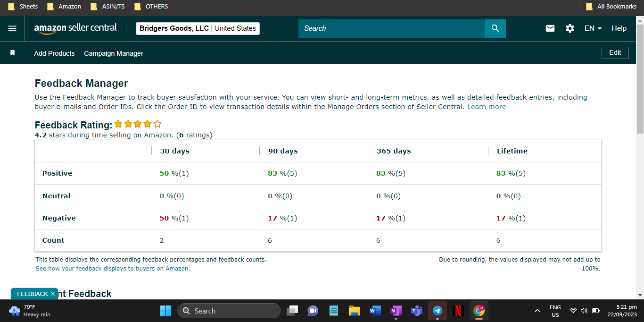Screen dimensions: 644x322
Task: Click the 365 days column header
Action: 394,151
